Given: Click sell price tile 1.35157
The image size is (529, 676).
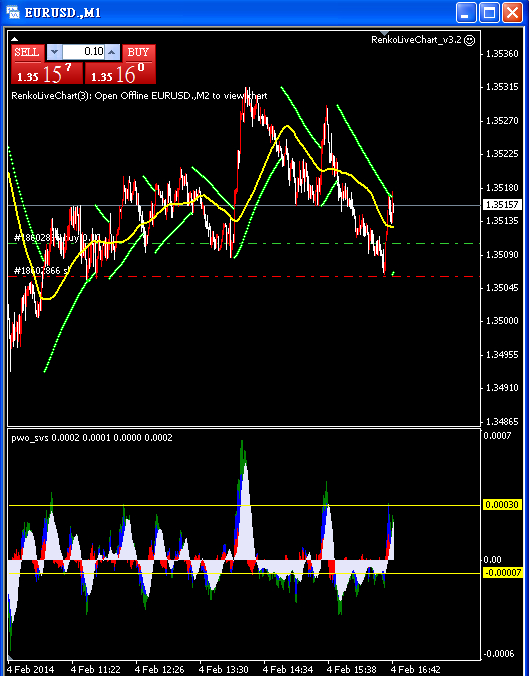Looking at the screenshot, I should pyautogui.click(x=47, y=73).
